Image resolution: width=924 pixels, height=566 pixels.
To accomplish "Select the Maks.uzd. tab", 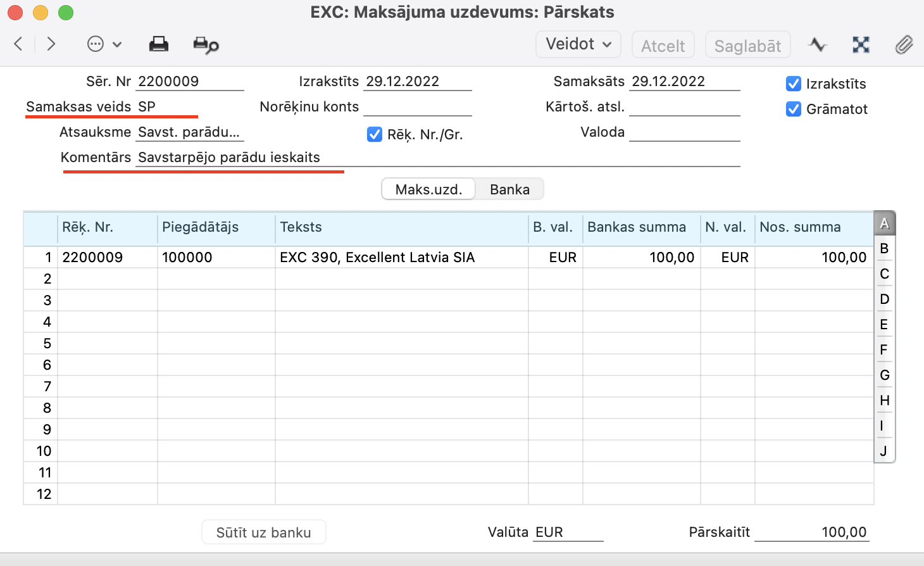I will [x=428, y=189].
